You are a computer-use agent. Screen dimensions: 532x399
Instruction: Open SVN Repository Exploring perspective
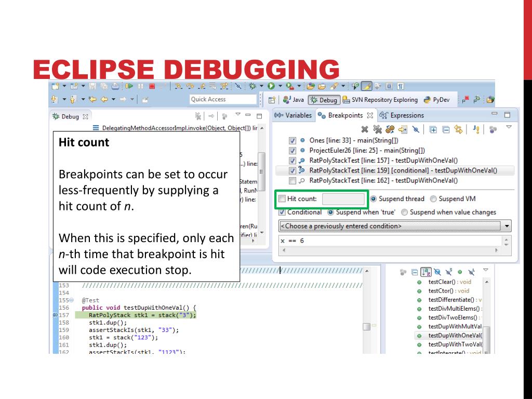click(380, 100)
